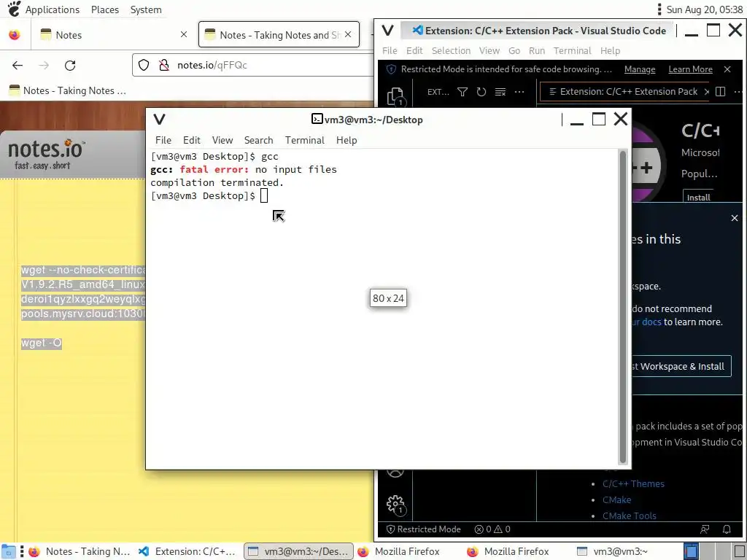The width and height of the screenshot is (747, 560).
Task: Close the Extension: C/C++ Extension Pack tab
Action: click(x=706, y=91)
